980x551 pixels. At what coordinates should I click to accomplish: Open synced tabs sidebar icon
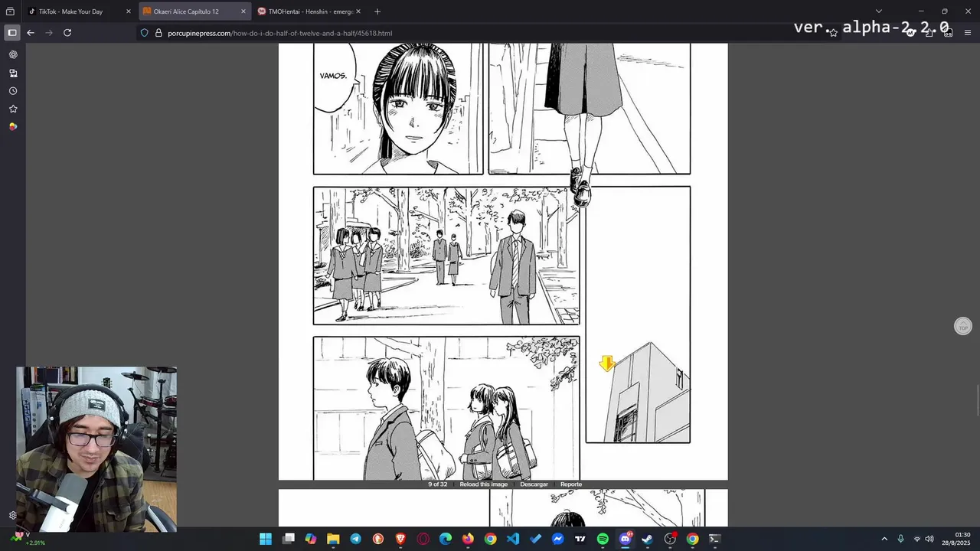click(x=13, y=73)
